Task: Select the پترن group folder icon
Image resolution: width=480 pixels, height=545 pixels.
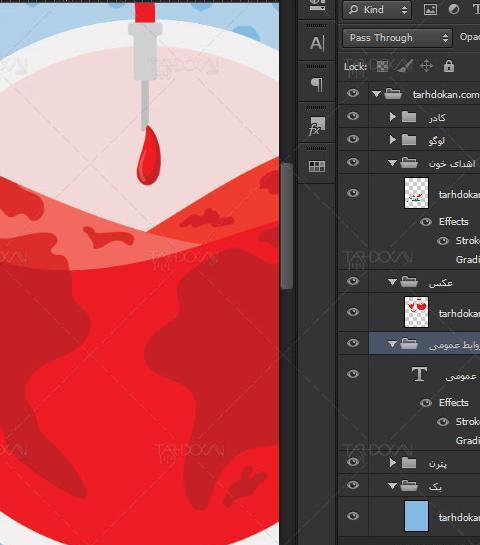Action: pyautogui.click(x=409, y=463)
